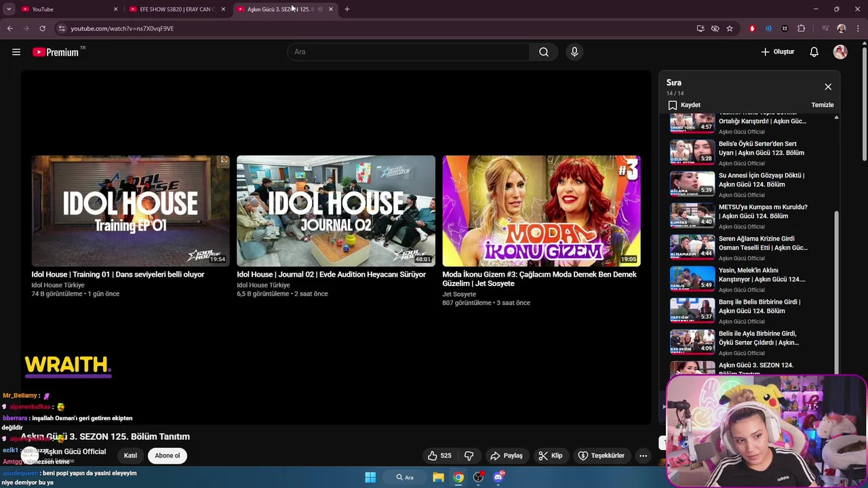The width and height of the screenshot is (868, 488).
Task: Expand the tab search dropdown
Action: 9,9
